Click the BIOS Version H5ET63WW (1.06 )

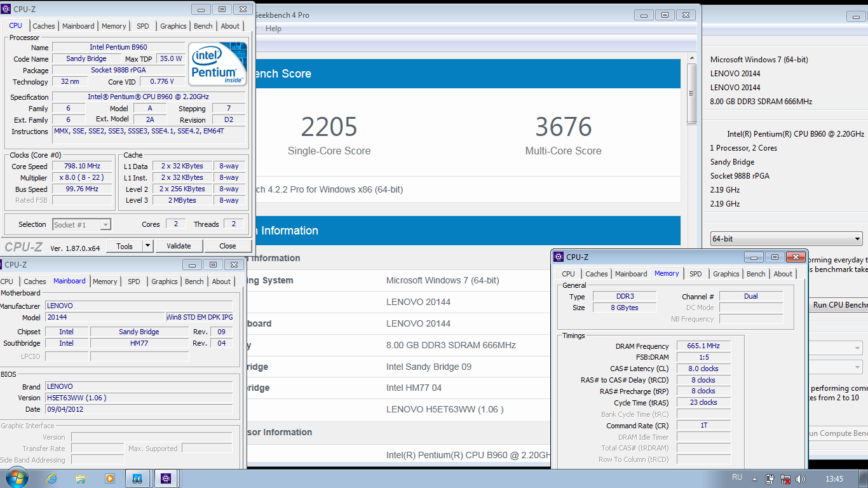click(x=139, y=398)
